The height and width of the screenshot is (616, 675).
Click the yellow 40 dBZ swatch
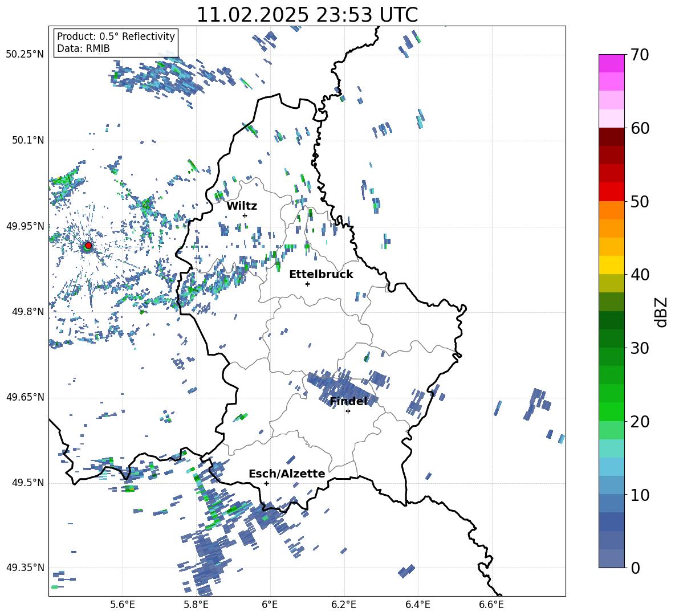[611, 265]
